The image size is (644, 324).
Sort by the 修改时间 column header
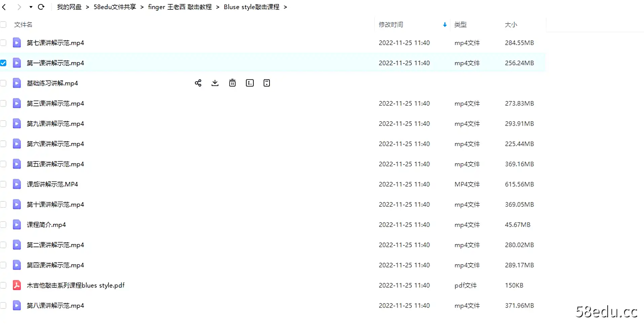(391, 25)
